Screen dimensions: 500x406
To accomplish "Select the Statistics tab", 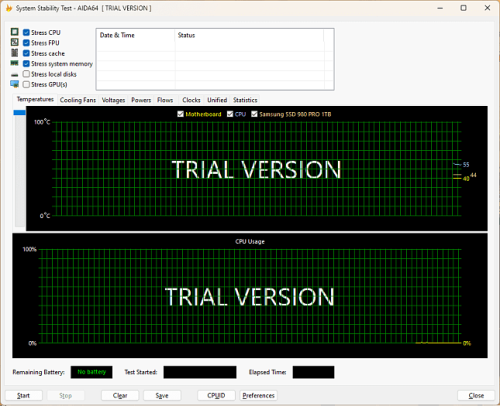I will tap(245, 100).
